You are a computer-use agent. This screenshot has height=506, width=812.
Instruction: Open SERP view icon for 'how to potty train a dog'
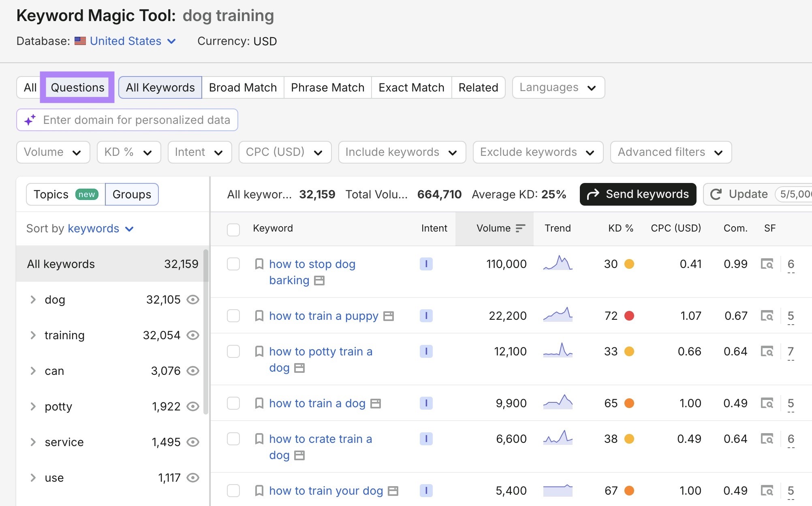click(767, 351)
